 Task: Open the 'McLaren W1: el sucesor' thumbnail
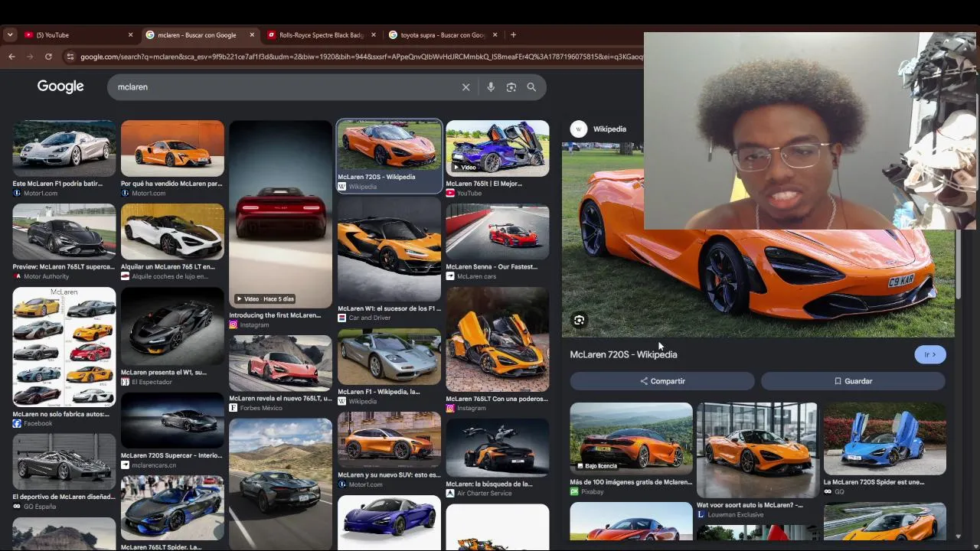389,249
